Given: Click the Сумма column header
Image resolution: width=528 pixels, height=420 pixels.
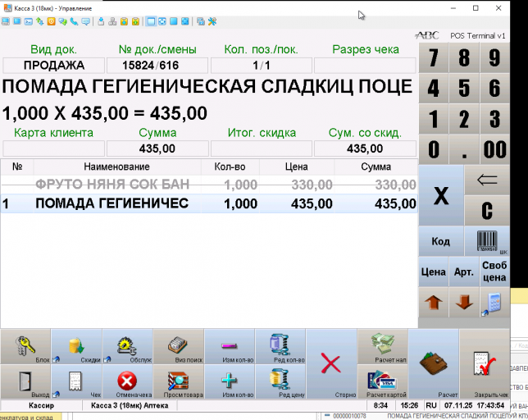Looking at the screenshot, I should click(x=376, y=167).
